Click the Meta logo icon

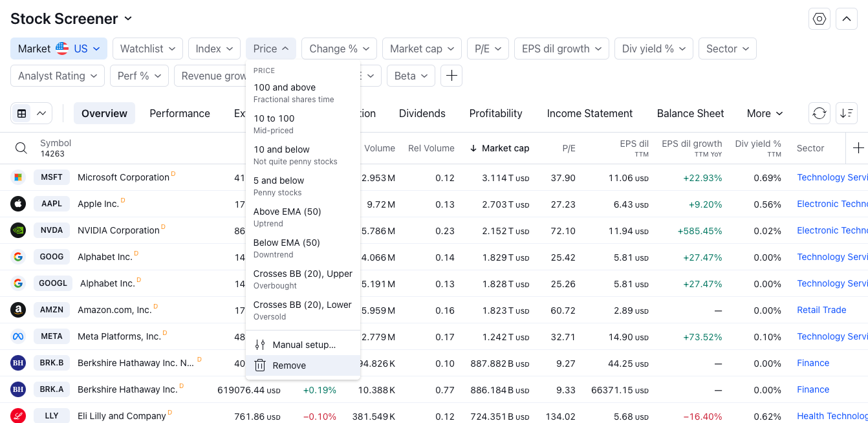(x=18, y=336)
